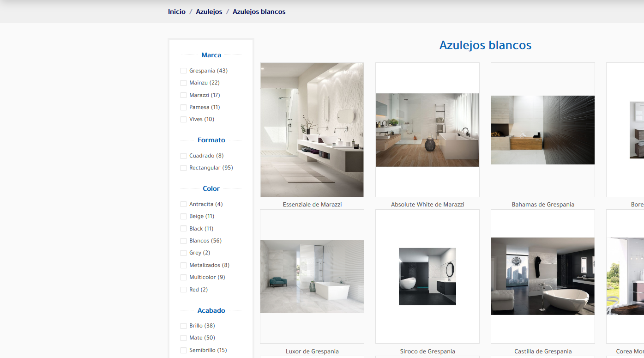
Task: Tick the Rectangular (95) format checkbox
Action: coord(183,168)
